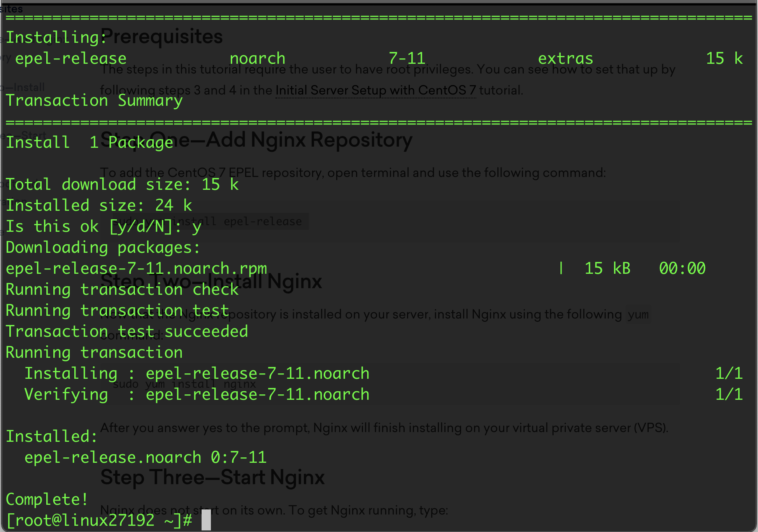Viewport: 758px width, 532px height.
Task: Click 'Step Three—Start Nginx' heading in background page
Action: point(212,477)
